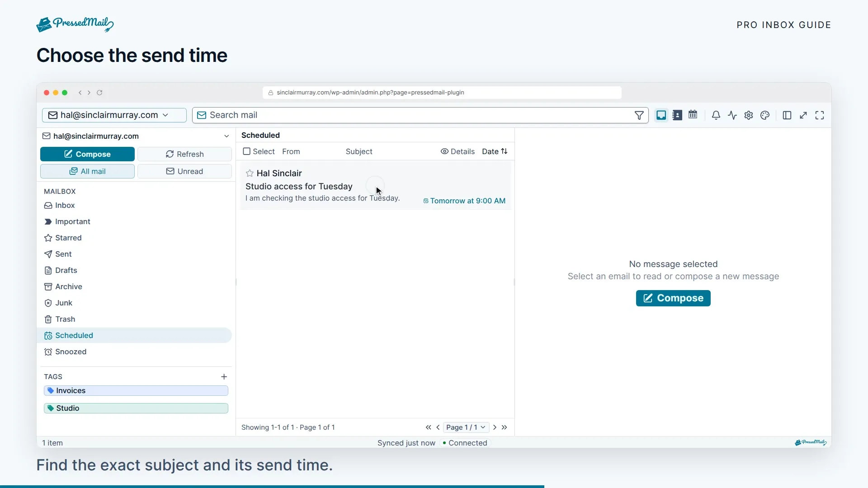This screenshot has width=868, height=488.
Task: Sort messages by Date
Action: (495, 151)
